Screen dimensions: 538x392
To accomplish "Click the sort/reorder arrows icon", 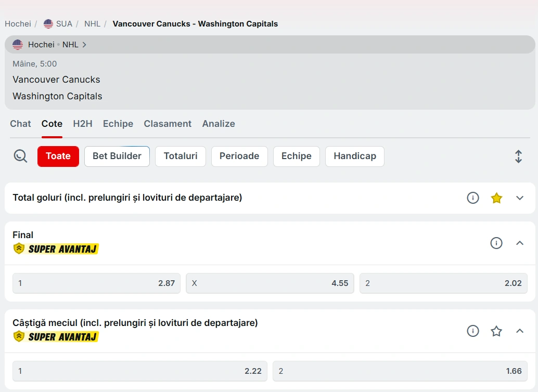I will (x=518, y=156).
